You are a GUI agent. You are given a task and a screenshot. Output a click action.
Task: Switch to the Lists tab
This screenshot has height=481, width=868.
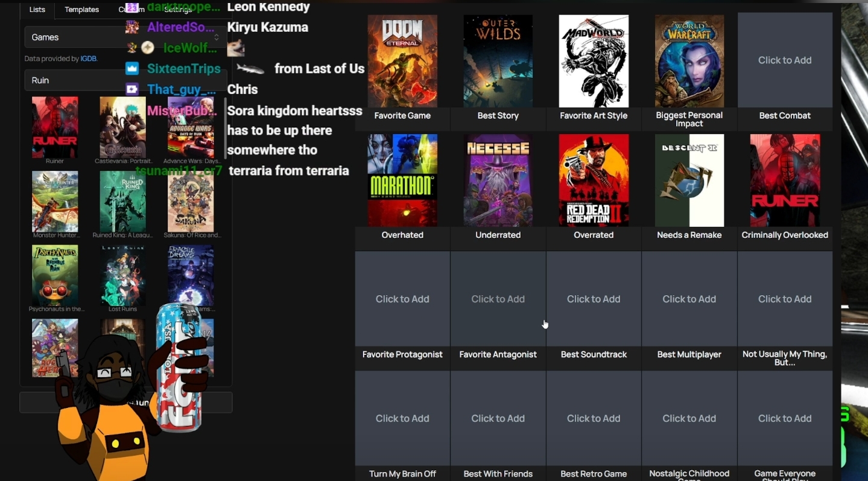pos(37,10)
